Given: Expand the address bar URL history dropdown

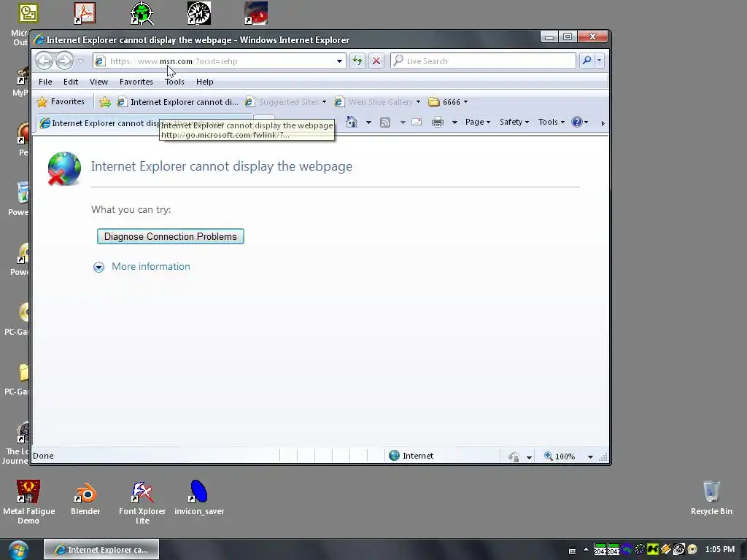Looking at the screenshot, I should 339,61.
